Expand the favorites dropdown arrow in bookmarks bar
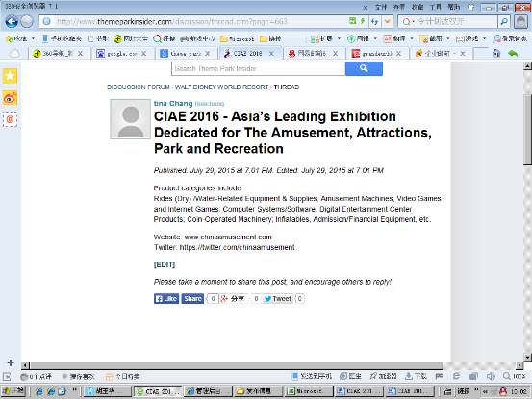This screenshot has width=532, height=399. point(33,38)
